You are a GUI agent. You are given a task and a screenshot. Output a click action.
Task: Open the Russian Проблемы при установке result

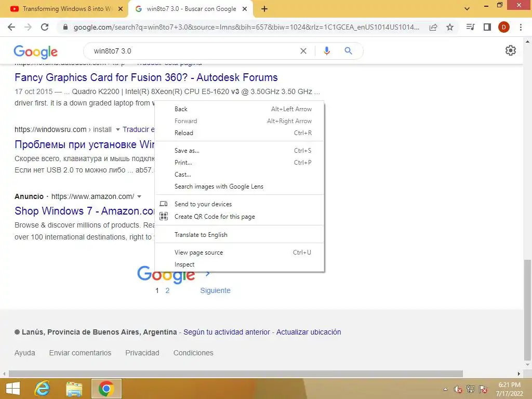tap(85, 144)
